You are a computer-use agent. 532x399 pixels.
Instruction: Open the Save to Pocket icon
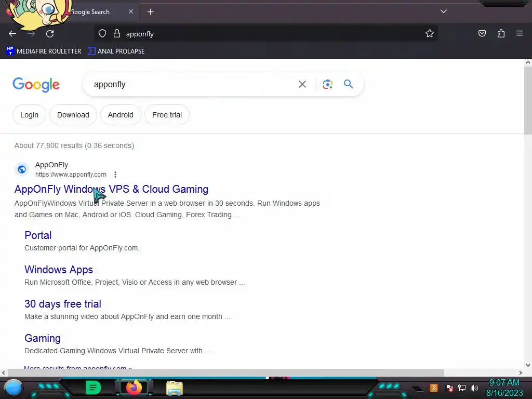pos(482,33)
